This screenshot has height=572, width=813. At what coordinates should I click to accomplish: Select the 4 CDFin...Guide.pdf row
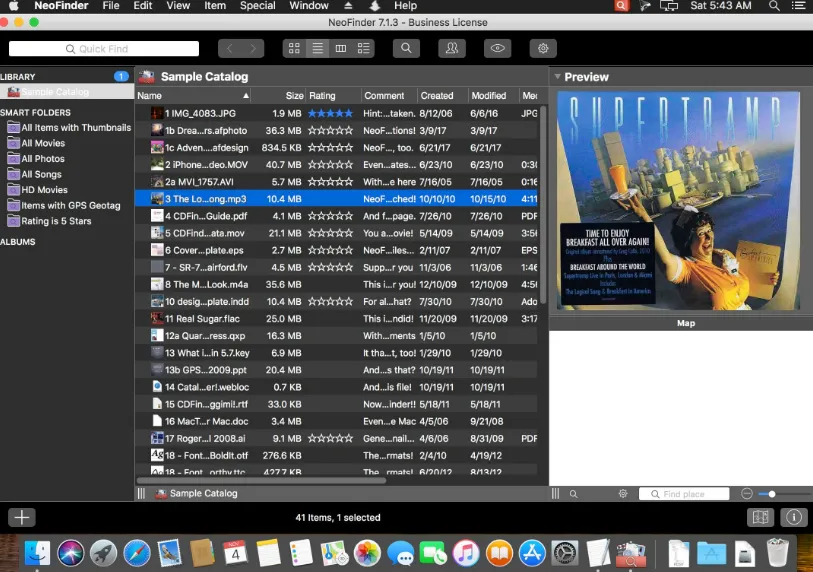click(337, 216)
